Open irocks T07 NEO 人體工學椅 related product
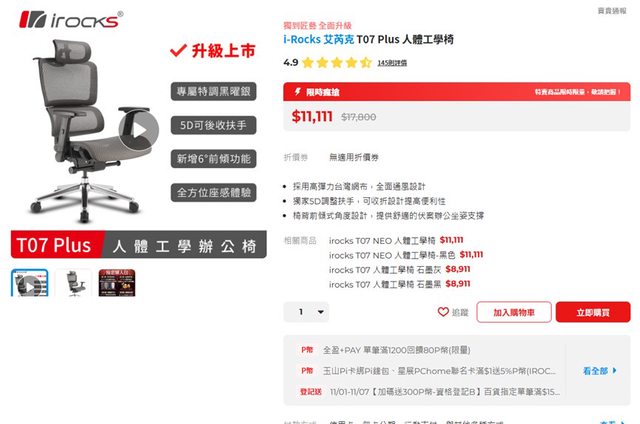Image resolution: width=640 pixels, height=424 pixels. (x=382, y=241)
